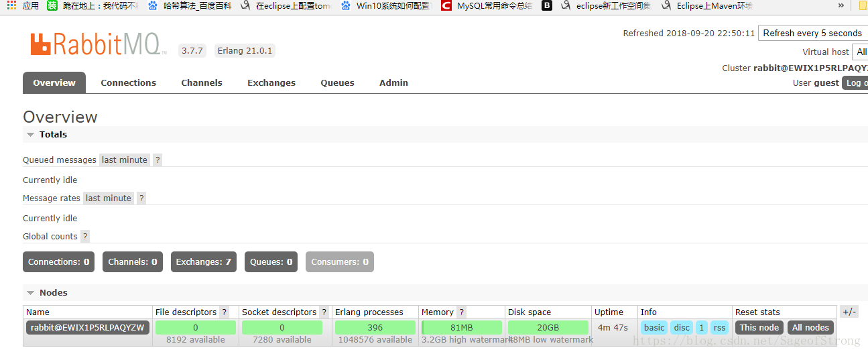Click the info tag labeled 1
This screenshot has width=868, height=354.
coord(701,327)
